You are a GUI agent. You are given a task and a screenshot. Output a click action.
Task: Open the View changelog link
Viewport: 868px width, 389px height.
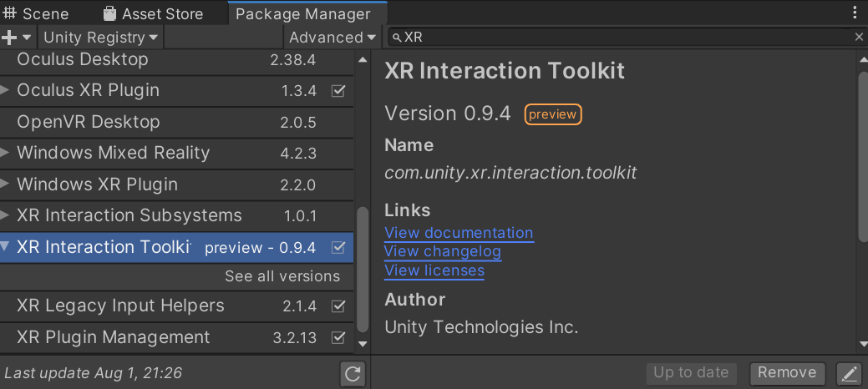(x=443, y=252)
